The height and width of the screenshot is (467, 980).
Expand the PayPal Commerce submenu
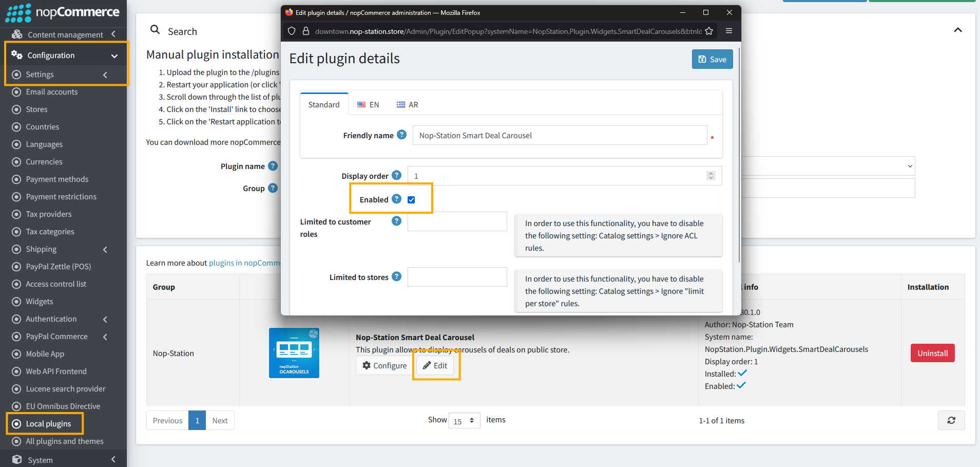[x=105, y=337]
